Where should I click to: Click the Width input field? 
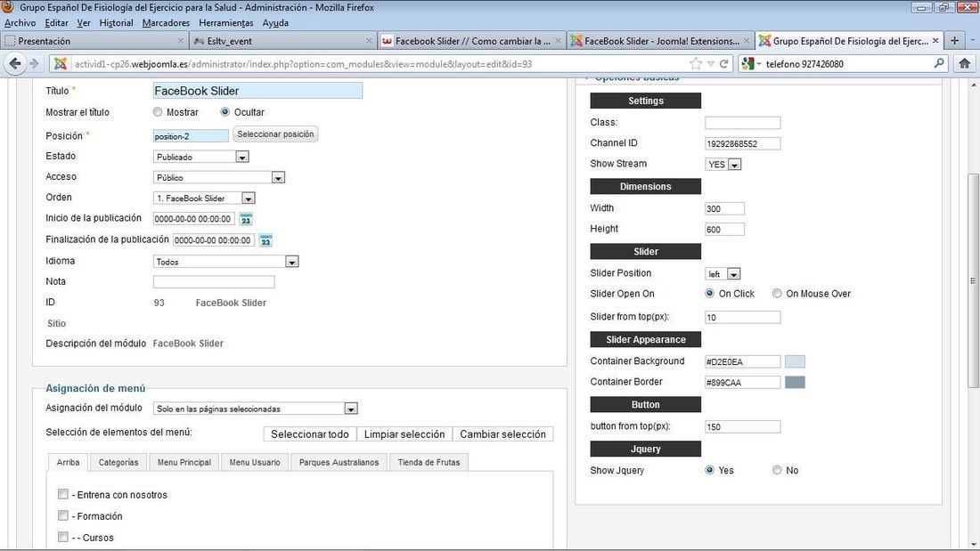click(x=724, y=208)
